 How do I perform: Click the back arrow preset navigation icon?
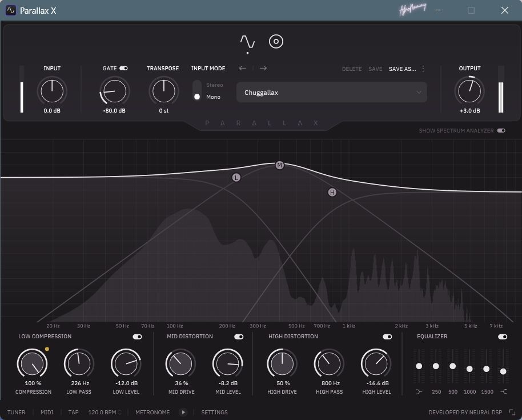242,68
